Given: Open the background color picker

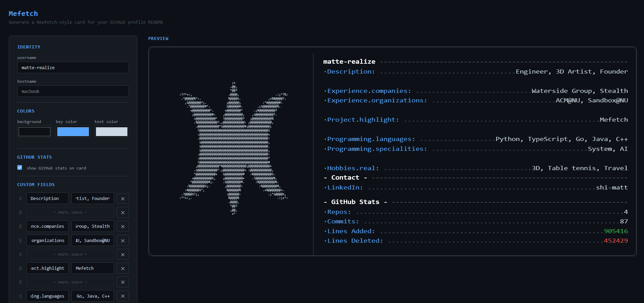Looking at the screenshot, I should pyautogui.click(x=35, y=132).
